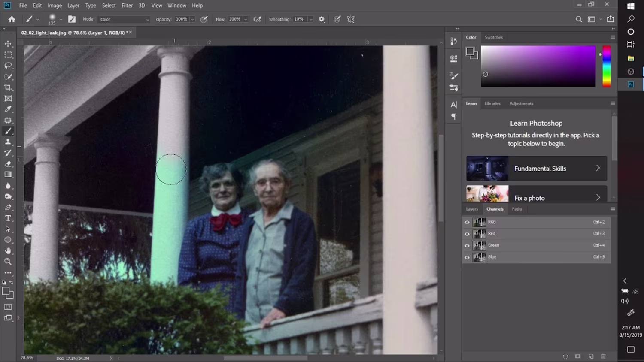Screen dimensions: 644x362
Task: Open the brush Mode dropdown
Action: tap(124, 19)
